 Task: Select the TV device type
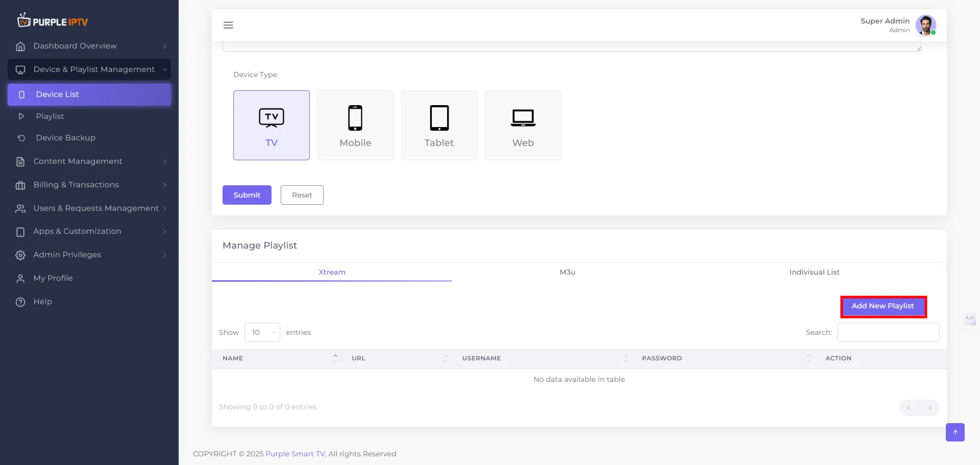coord(272,125)
